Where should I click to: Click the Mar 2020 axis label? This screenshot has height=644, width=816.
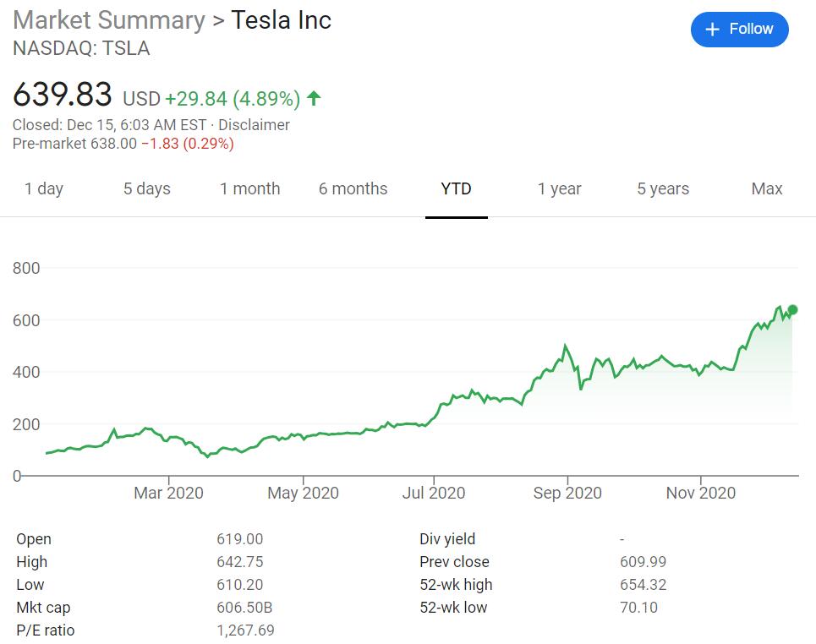coord(169,493)
